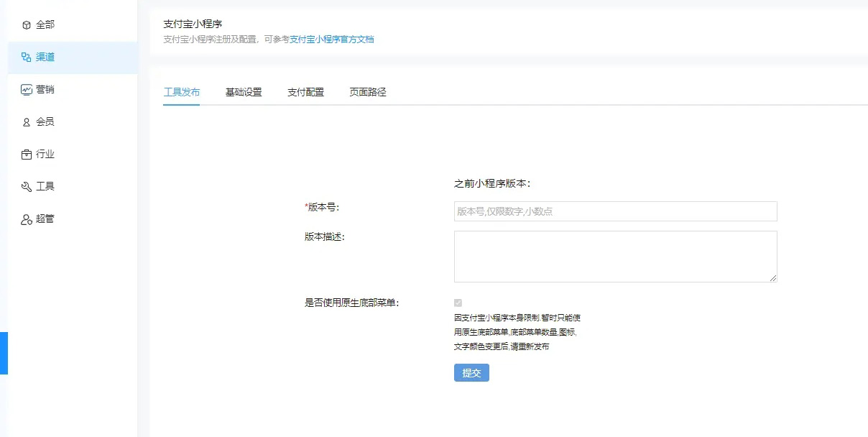Click the 之前小程序版本 label text
This screenshot has height=437, width=868.
(x=492, y=183)
